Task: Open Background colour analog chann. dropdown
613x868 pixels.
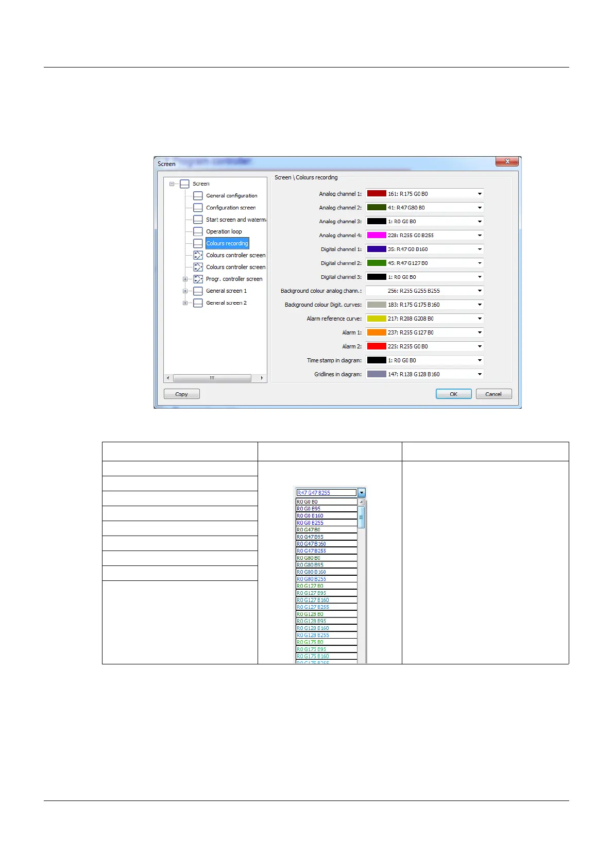Action: click(x=480, y=291)
